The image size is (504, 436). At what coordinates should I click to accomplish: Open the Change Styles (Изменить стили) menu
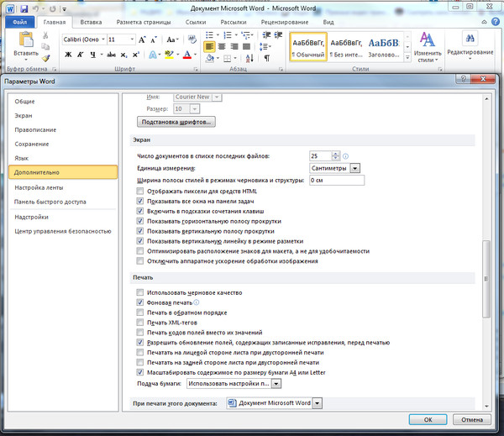tap(428, 47)
